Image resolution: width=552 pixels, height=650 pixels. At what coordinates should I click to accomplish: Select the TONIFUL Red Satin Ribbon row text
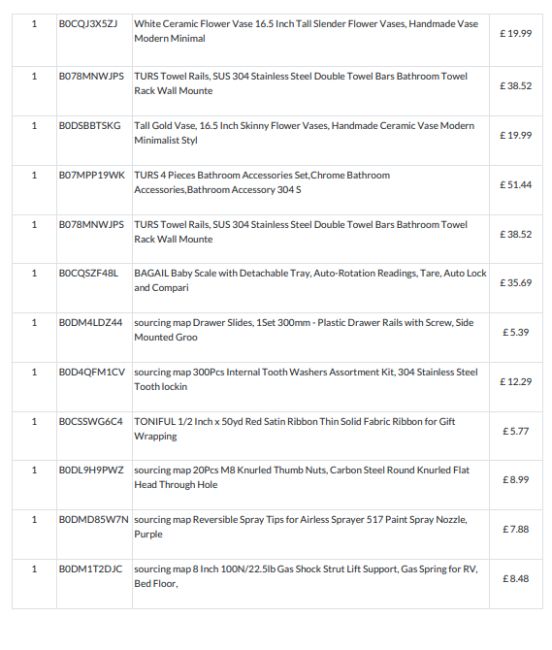coord(295,429)
